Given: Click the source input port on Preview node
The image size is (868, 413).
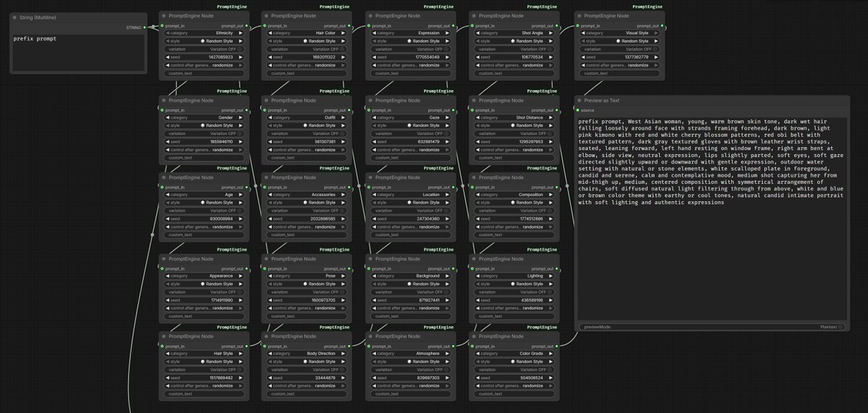Looking at the screenshot, I should pos(576,110).
